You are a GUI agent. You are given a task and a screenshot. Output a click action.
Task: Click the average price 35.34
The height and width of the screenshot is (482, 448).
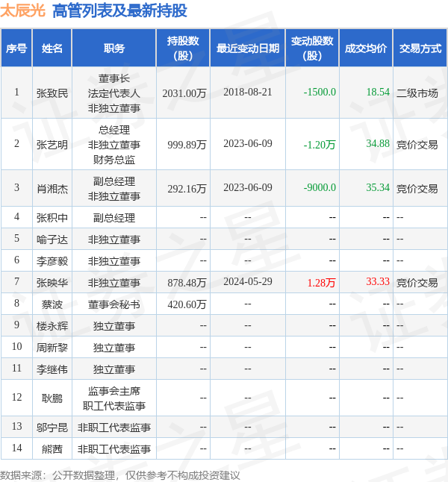click(378, 187)
